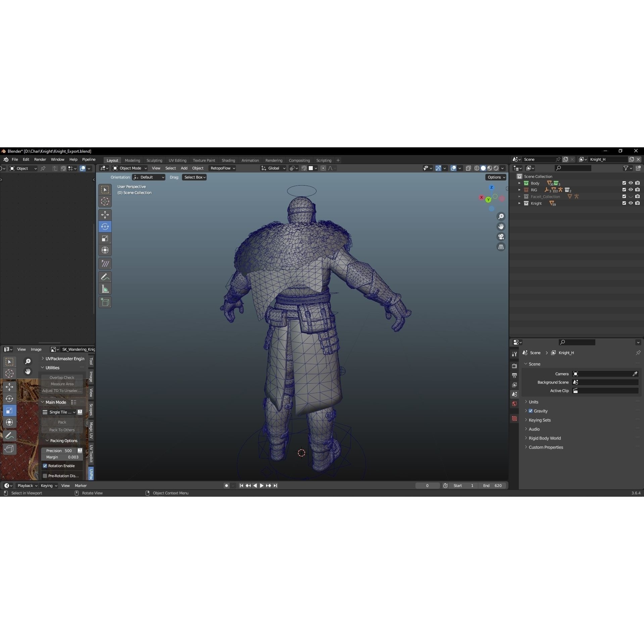Select the Scale tool

pos(105,238)
